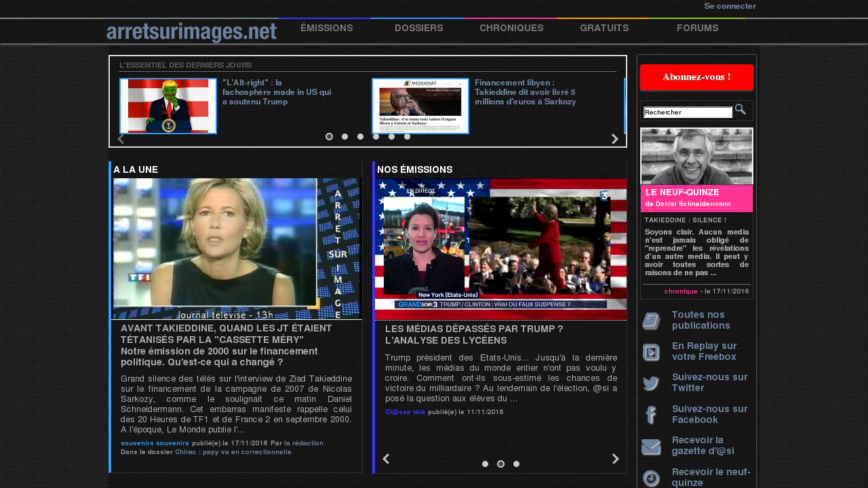Click the souvenirs souvenirs category link

coord(155,443)
